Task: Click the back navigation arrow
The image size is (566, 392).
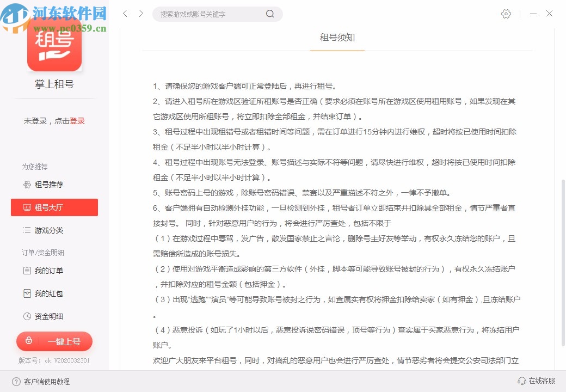Action: pyautogui.click(x=125, y=14)
